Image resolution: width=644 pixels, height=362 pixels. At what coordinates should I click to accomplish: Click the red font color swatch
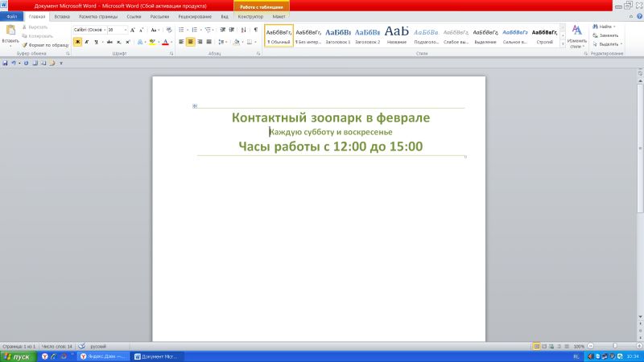click(x=164, y=42)
